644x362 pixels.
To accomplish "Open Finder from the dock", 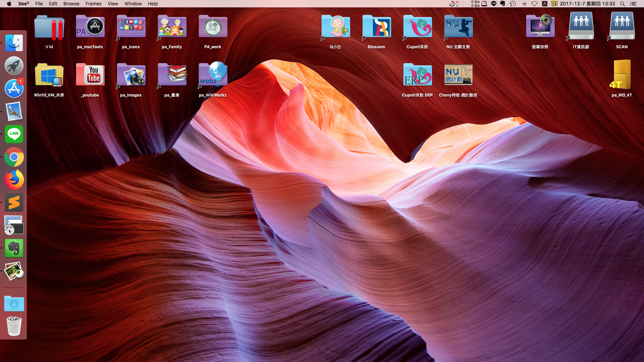I will (x=14, y=43).
